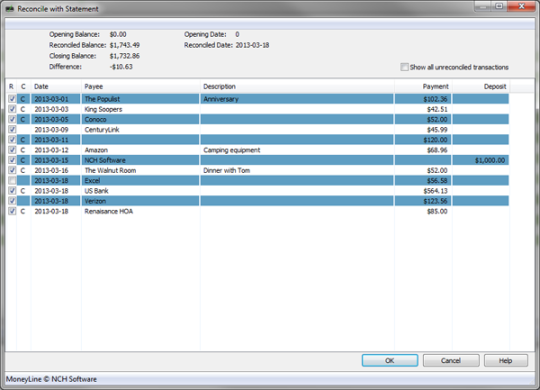
Task: Click the C column header
Action: (23, 86)
